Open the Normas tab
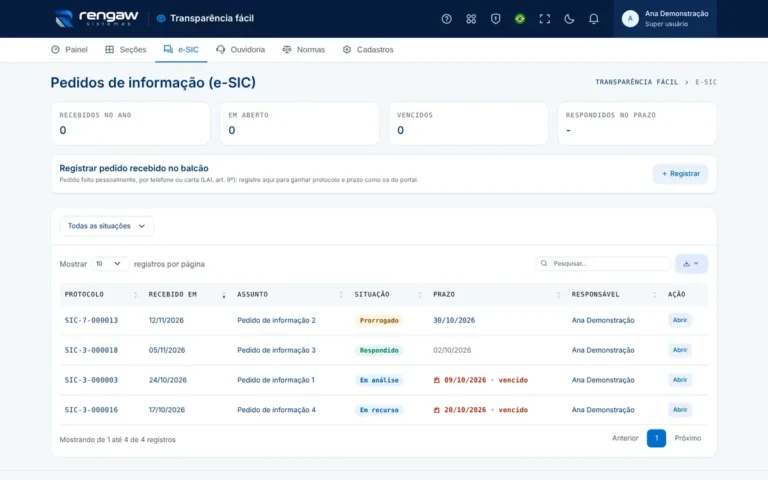This screenshot has height=480, width=768. point(304,49)
